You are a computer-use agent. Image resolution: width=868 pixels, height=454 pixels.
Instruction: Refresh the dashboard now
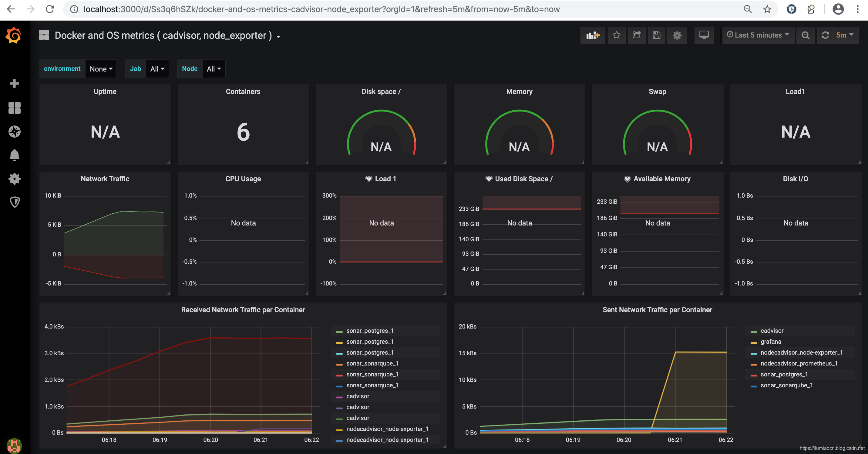825,35
